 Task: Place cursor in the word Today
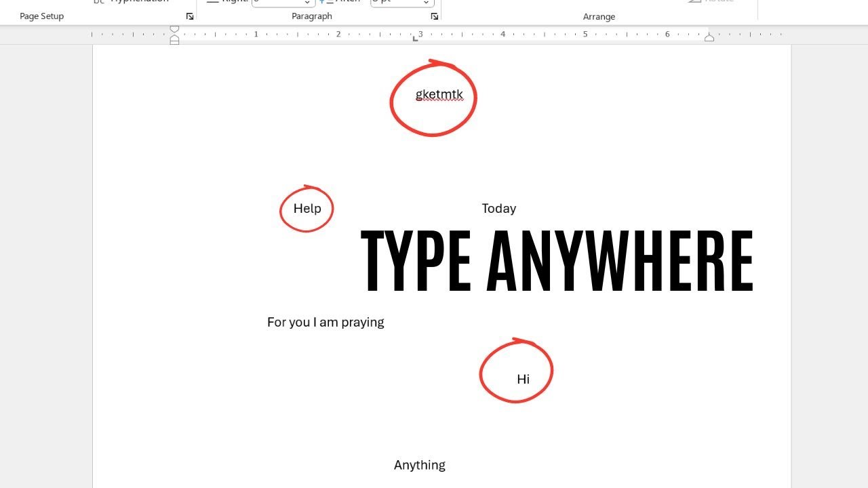[x=499, y=209]
